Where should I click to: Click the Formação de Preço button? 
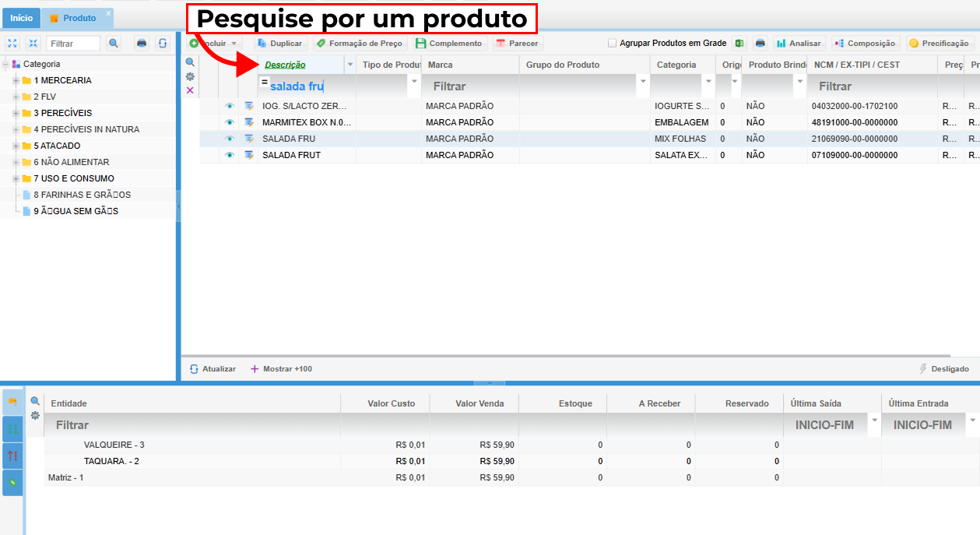point(359,44)
